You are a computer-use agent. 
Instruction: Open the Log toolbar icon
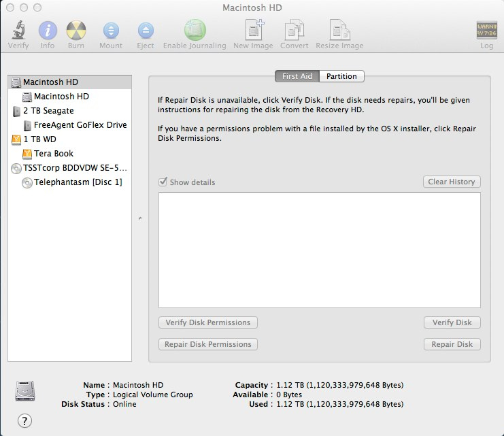tap(486, 30)
